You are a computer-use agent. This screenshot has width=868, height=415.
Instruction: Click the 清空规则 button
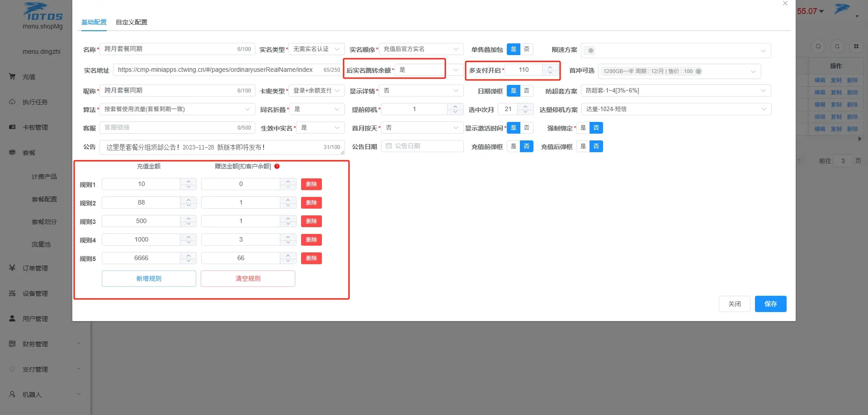pos(248,279)
